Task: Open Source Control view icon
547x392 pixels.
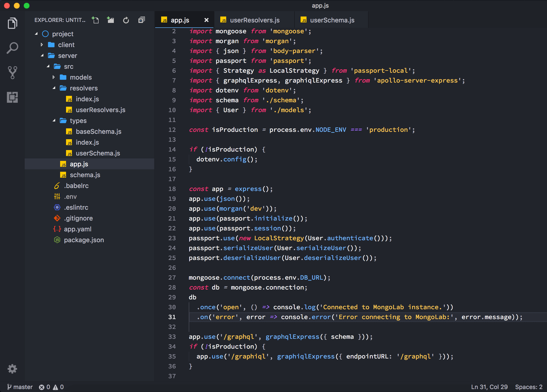Action: click(x=12, y=73)
